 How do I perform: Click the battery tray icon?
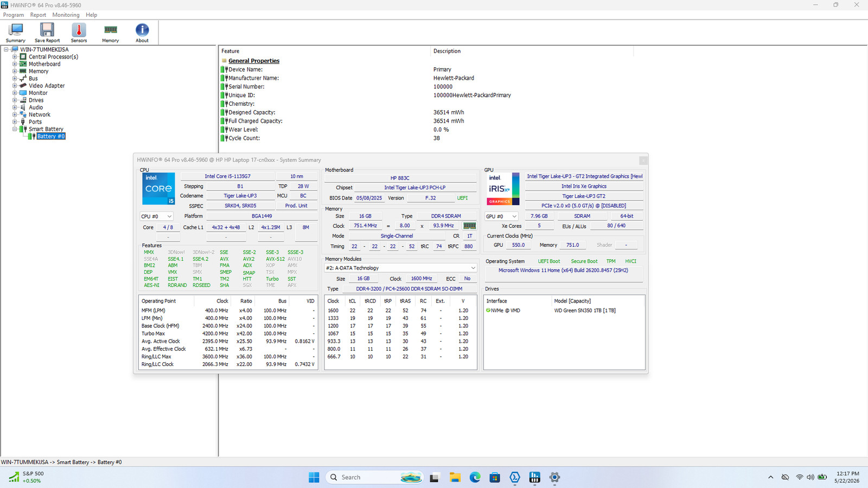click(822, 477)
